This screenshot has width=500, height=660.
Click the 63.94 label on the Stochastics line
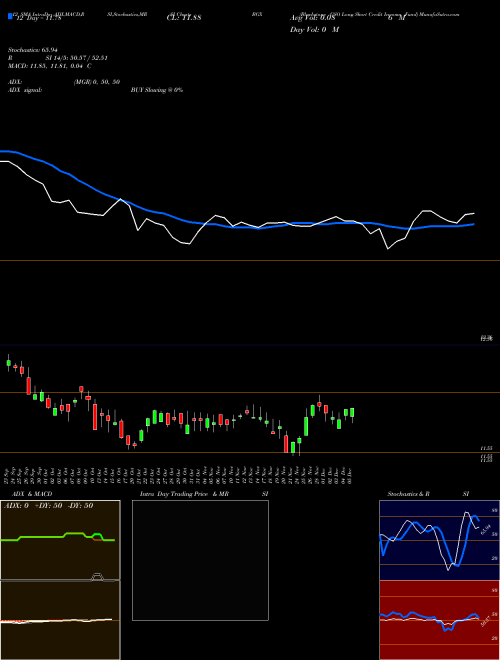[486, 529]
